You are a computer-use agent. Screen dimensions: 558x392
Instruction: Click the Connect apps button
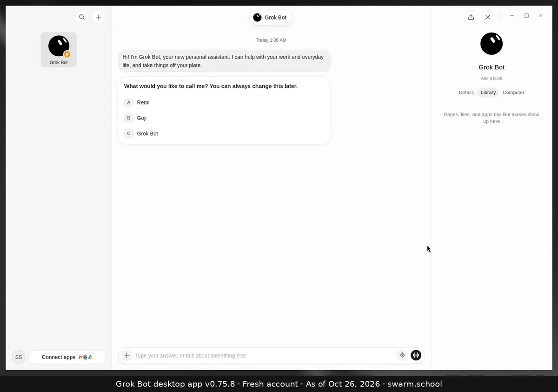tap(67, 357)
